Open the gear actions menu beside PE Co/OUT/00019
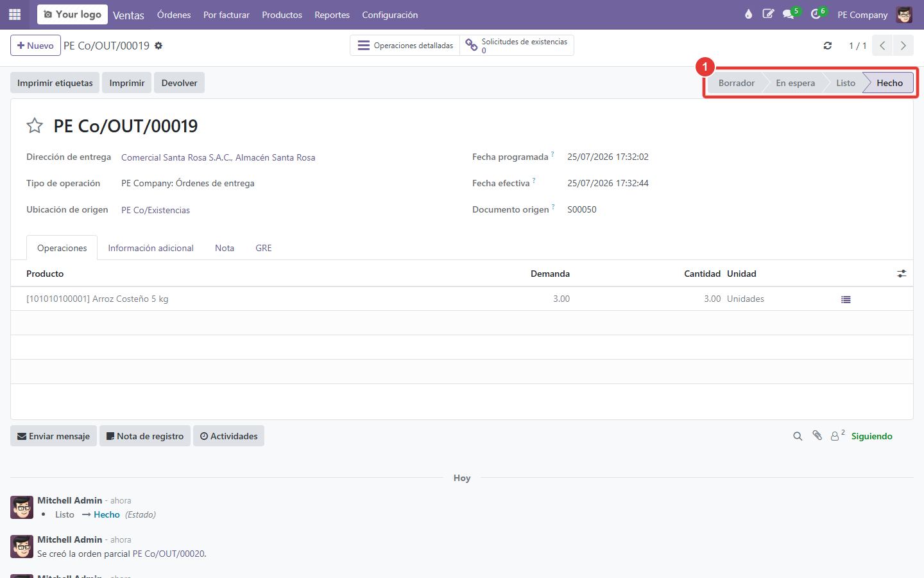This screenshot has height=578, width=924. point(158,46)
